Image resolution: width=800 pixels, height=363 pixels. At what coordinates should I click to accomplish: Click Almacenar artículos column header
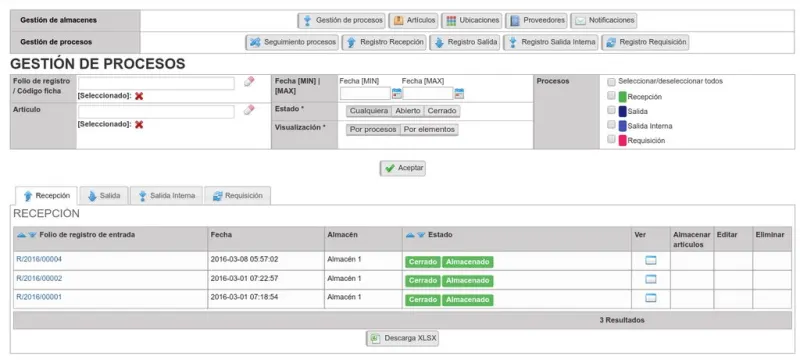691,239
